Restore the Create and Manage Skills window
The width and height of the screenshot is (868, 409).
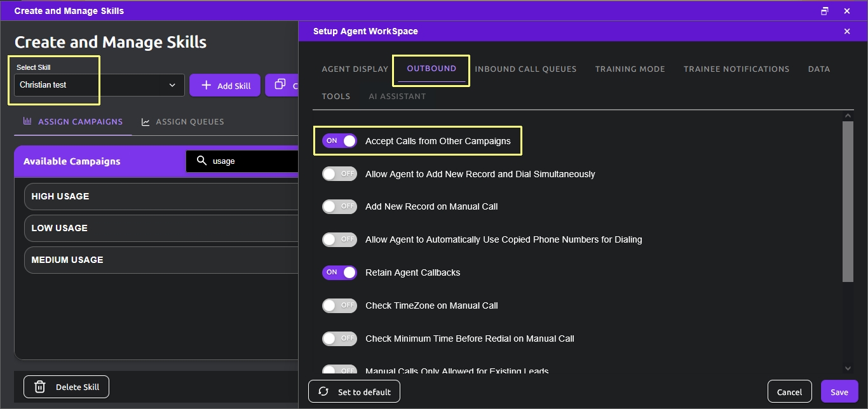click(825, 11)
